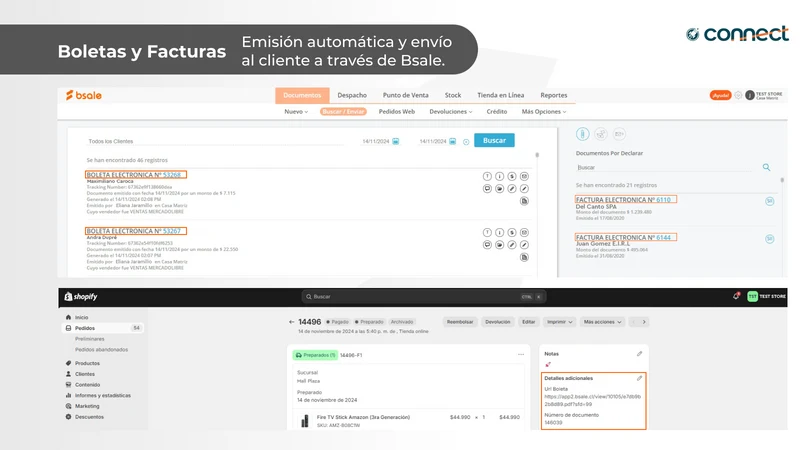Click the Shopify notifications bell icon
The height and width of the screenshot is (450, 800).
[x=736, y=296]
